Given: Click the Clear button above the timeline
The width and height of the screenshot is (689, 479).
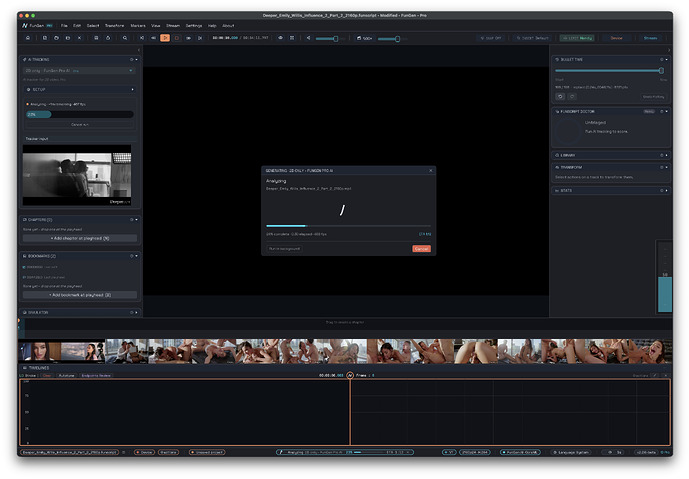Looking at the screenshot, I should click(47, 376).
